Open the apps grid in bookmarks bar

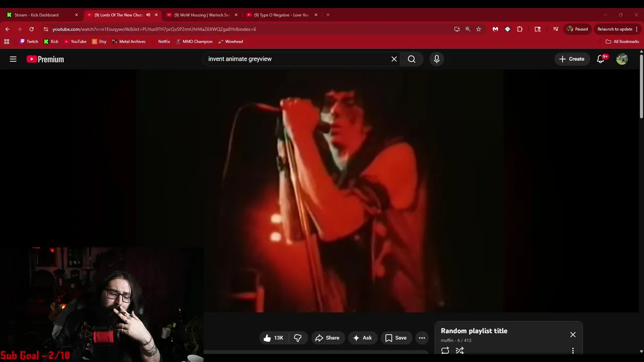coord(7,42)
